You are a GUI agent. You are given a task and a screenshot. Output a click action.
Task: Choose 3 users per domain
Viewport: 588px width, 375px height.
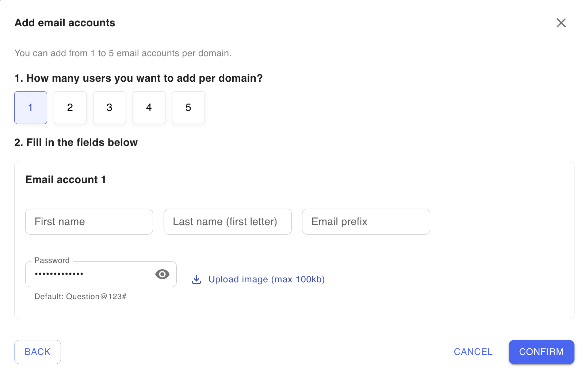tap(110, 108)
